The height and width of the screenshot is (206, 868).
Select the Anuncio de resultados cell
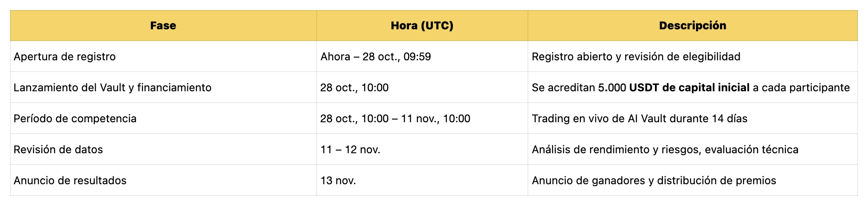(70, 180)
